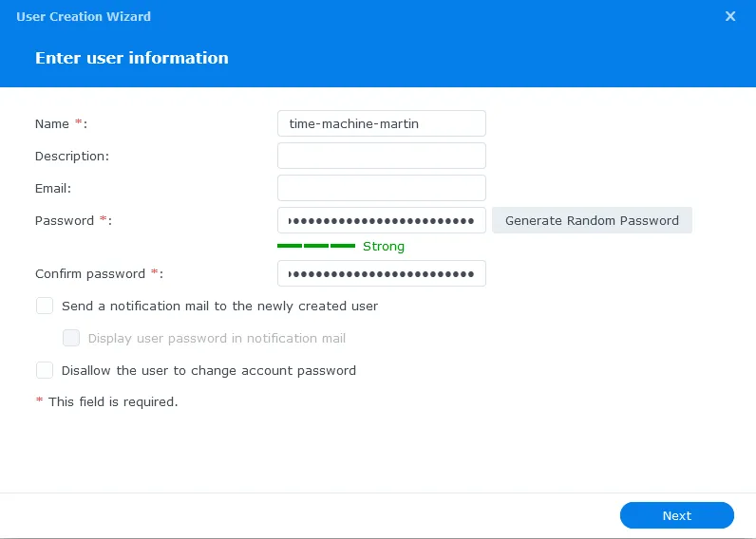Image resolution: width=756 pixels, height=539 pixels.
Task: Tick Disallow the user to change account password
Action: pos(45,370)
